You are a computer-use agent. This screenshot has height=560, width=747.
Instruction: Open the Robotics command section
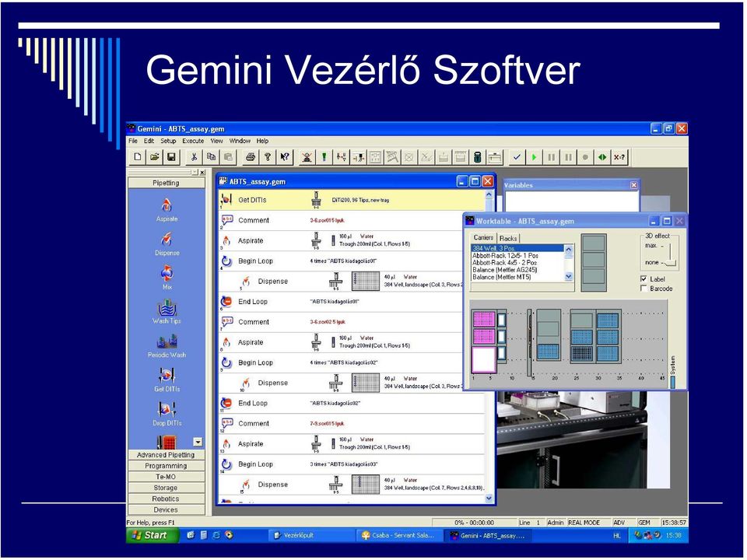pos(166,499)
